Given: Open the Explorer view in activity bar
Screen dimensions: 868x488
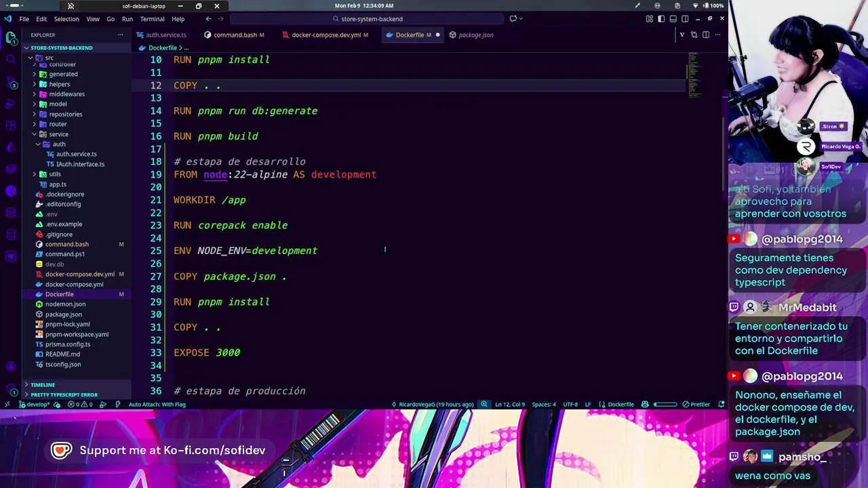Looking at the screenshot, I should (x=11, y=38).
